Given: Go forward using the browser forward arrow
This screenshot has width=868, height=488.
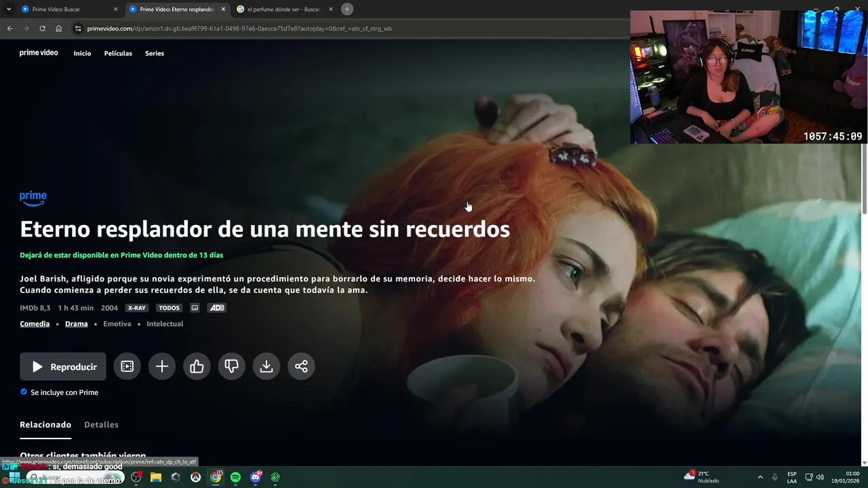Looking at the screenshot, I should pos(26,28).
